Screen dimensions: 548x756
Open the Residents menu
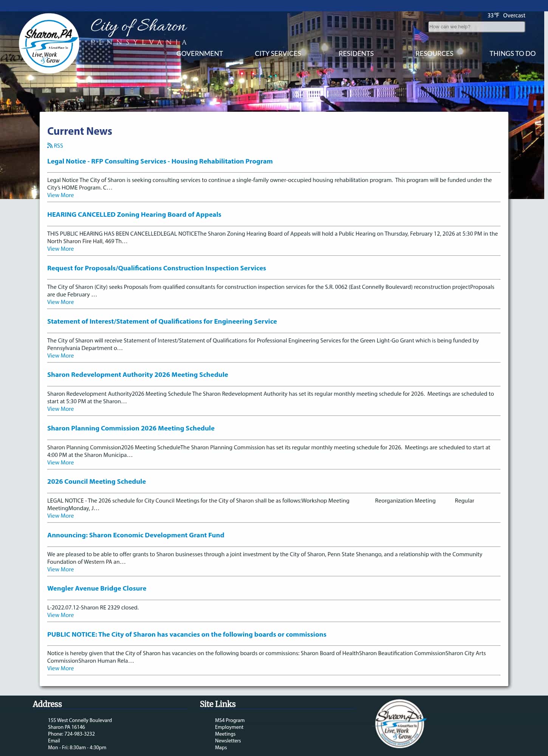[356, 54]
